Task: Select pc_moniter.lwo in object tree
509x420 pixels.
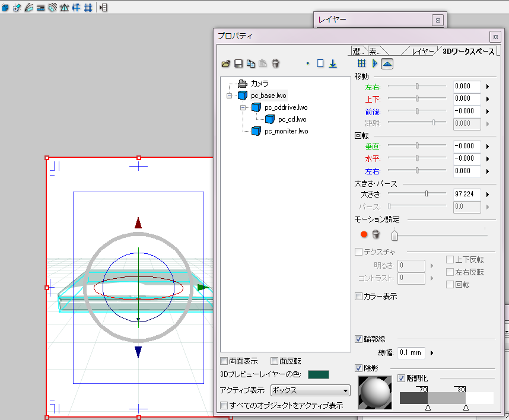Action: coord(286,131)
